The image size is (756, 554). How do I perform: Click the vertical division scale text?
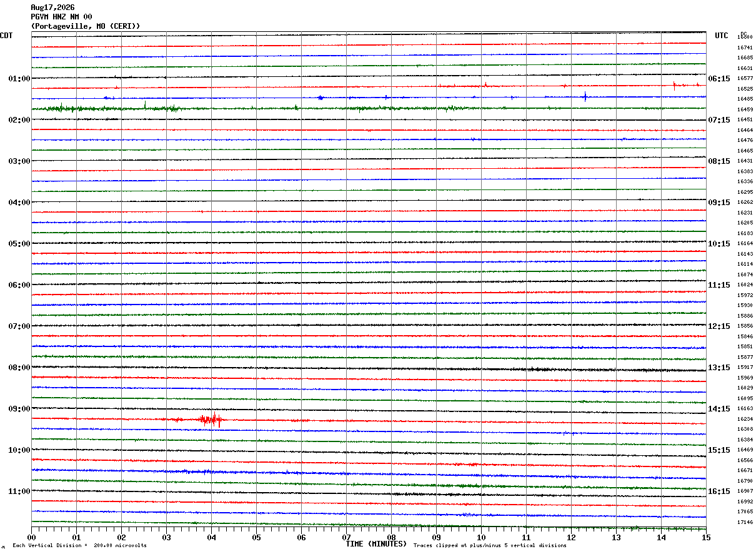[x=80, y=546]
